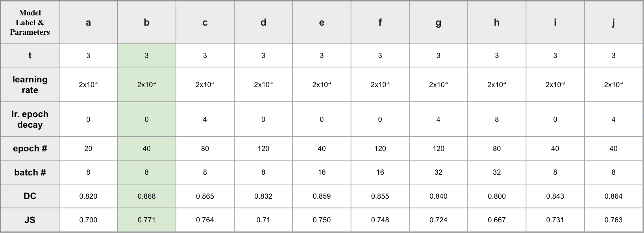Click the JS value 0.667 in column h

497,220
